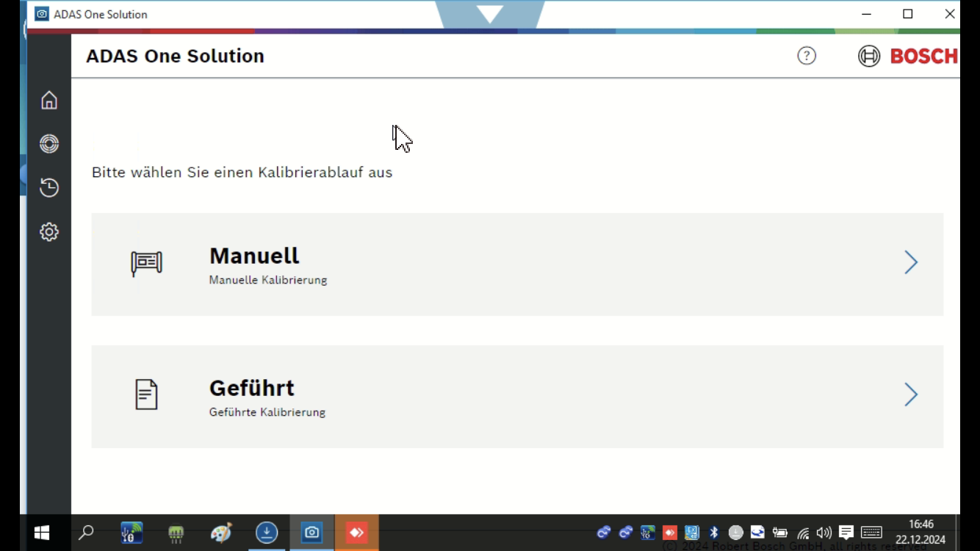This screenshot has height=551, width=980.
Task: Click the help question mark icon
Action: click(x=807, y=56)
